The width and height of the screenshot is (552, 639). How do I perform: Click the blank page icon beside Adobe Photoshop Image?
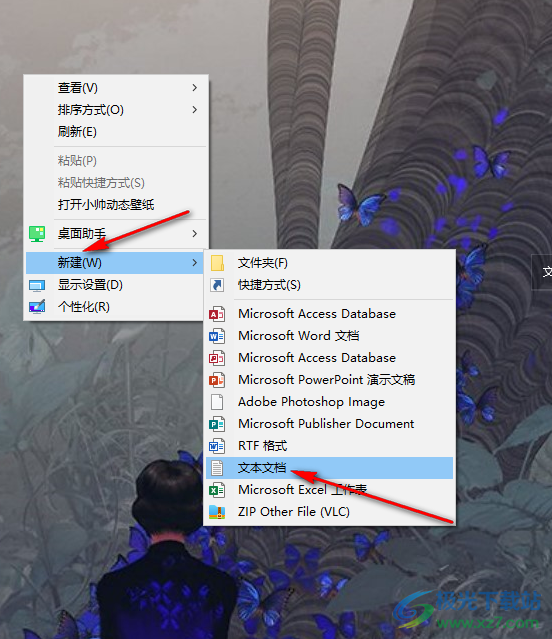tap(217, 402)
